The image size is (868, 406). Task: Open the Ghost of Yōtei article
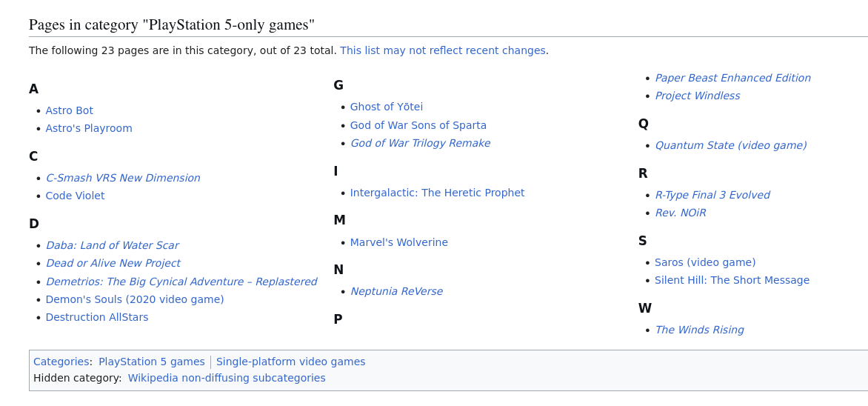(x=387, y=107)
